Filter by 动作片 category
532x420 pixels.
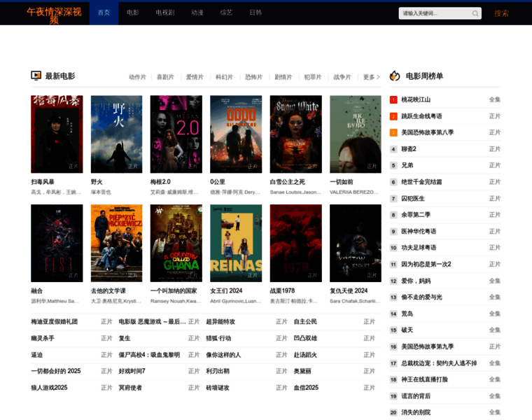point(137,77)
